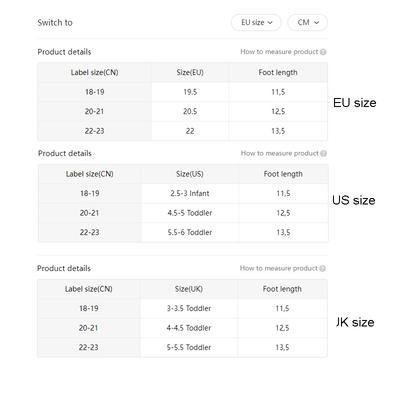Click the 3-3.5 Toddler UK size cell
The image size is (400, 400).
point(189,308)
